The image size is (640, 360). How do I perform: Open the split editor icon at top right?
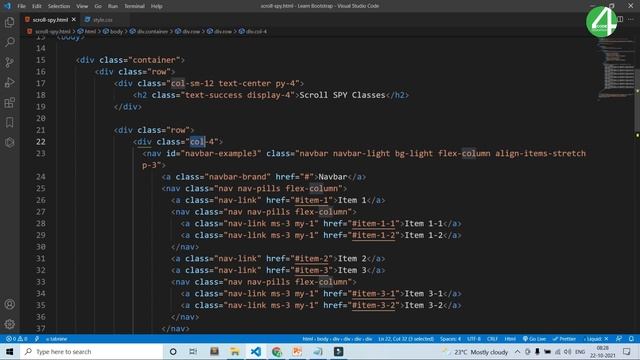[620, 20]
